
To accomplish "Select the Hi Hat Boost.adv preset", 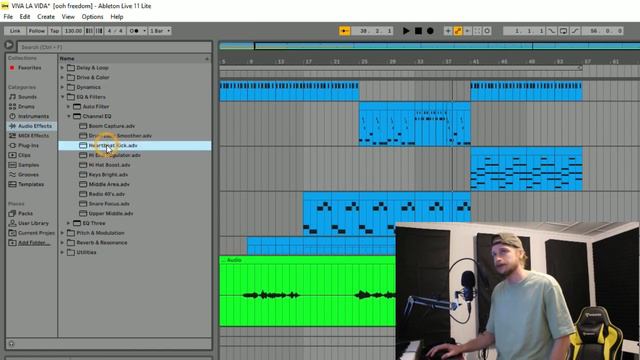I will 109,165.
